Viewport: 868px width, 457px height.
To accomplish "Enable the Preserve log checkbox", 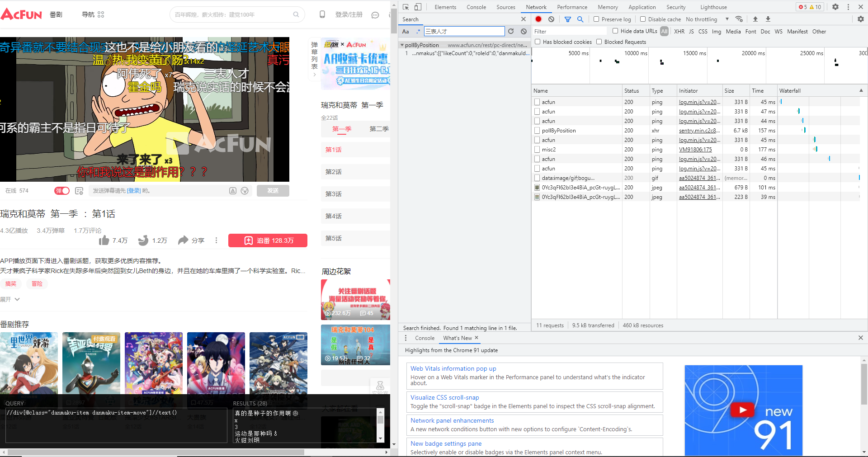I will click(x=596, y=19).
